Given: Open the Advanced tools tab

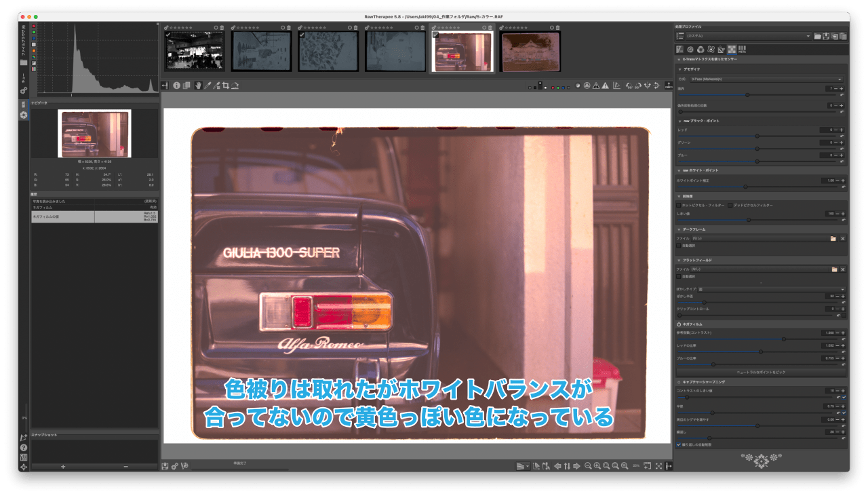Looking at the screenshot, I should (x=711, y=49).
